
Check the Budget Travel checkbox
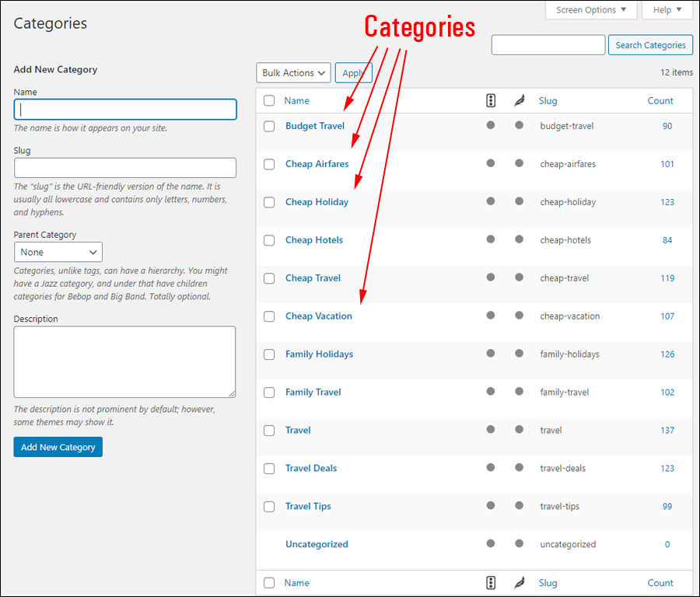tap(269, 126)
